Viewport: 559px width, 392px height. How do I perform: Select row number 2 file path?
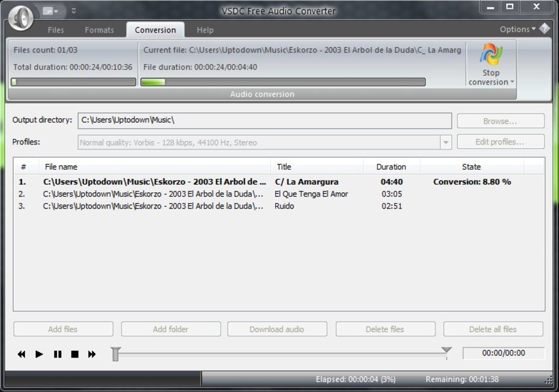pos(153,194)
